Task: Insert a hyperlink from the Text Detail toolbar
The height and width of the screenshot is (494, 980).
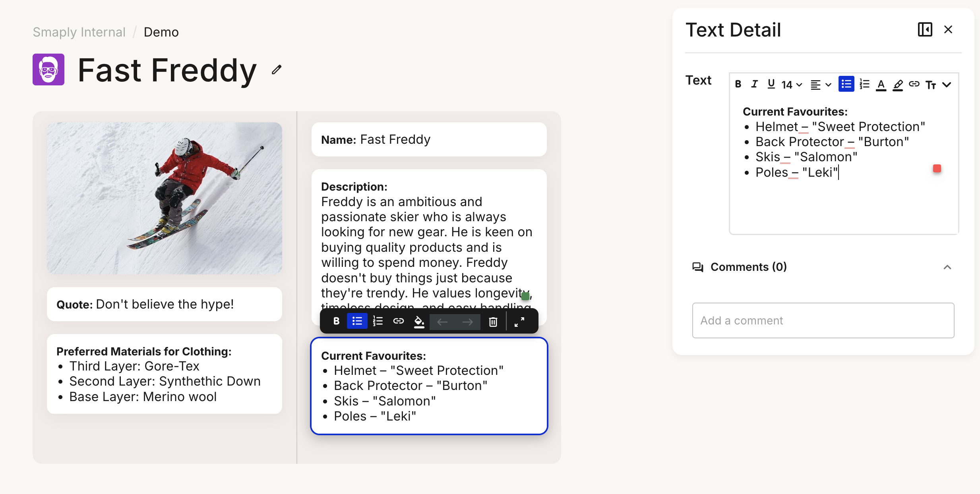Action: [914, 84]
